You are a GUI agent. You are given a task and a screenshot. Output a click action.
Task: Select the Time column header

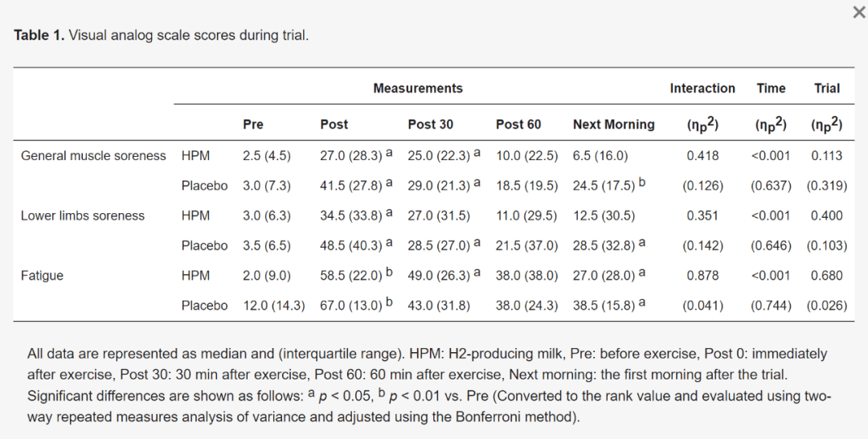pyautogui.click(x=771, y=88)
